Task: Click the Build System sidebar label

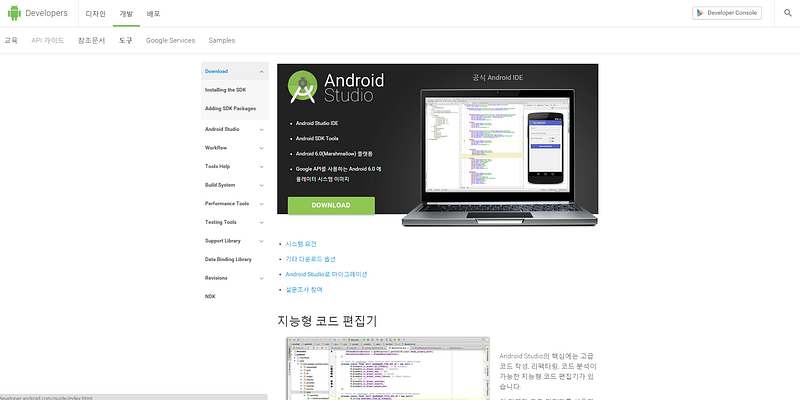Action: click(x=220, y=185)
